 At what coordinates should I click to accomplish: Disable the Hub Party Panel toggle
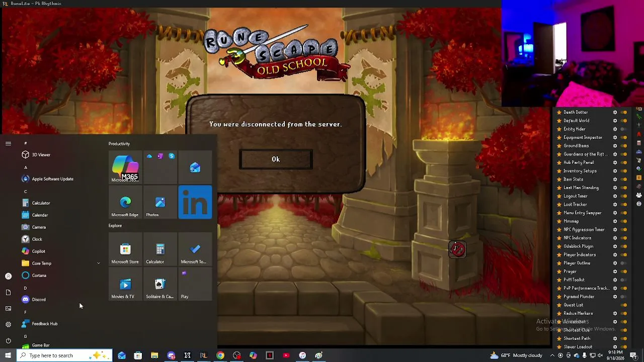(x=624, y=162)
